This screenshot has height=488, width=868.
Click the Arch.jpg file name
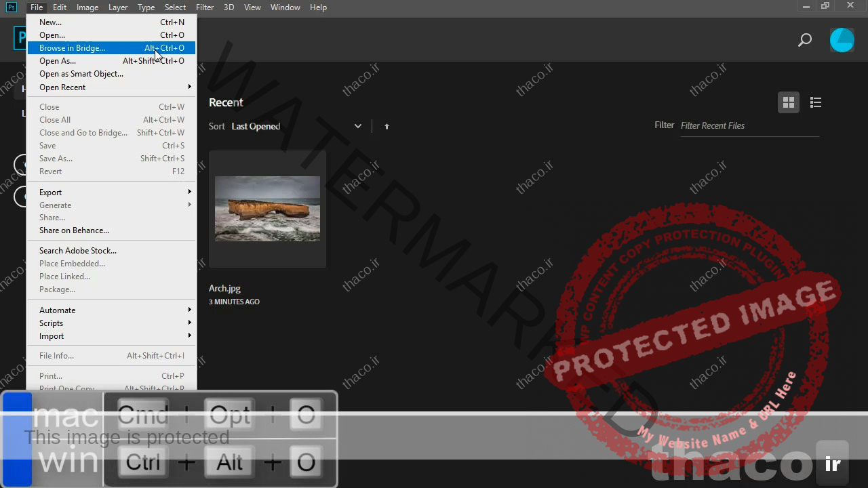click(224, 288)
